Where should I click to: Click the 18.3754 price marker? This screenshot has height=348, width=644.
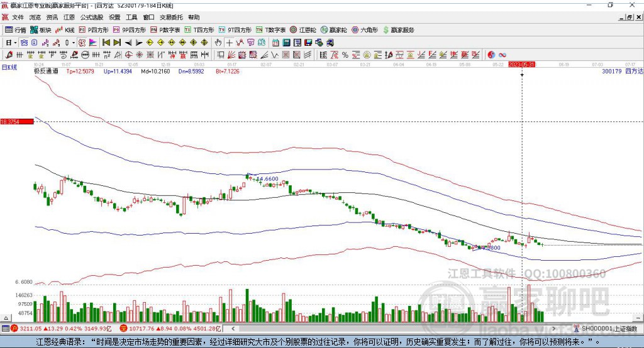[x=17, y=122]
